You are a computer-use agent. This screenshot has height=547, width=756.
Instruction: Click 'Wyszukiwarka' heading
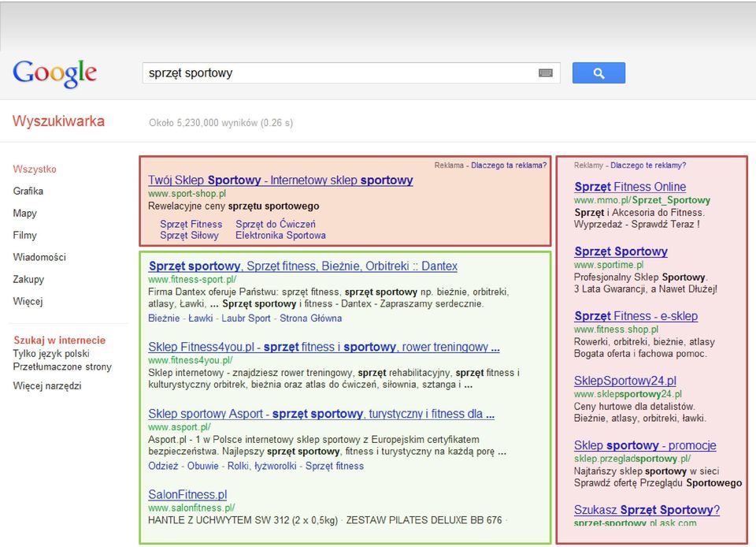click(x=58, y=121)
